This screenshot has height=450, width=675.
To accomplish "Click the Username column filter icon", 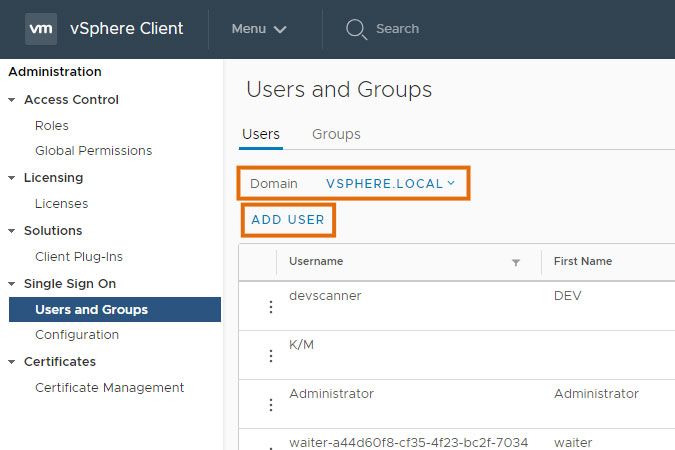I will click(x=516, y=262).
